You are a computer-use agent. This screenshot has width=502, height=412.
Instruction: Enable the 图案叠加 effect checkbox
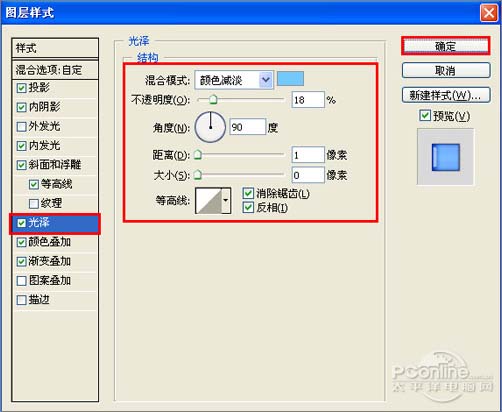click(x=21, y=281)
